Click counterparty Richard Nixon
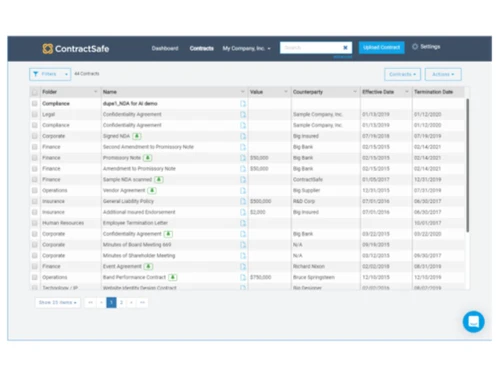The width and height of the screenshot is (500, 375). coord(309,266)
